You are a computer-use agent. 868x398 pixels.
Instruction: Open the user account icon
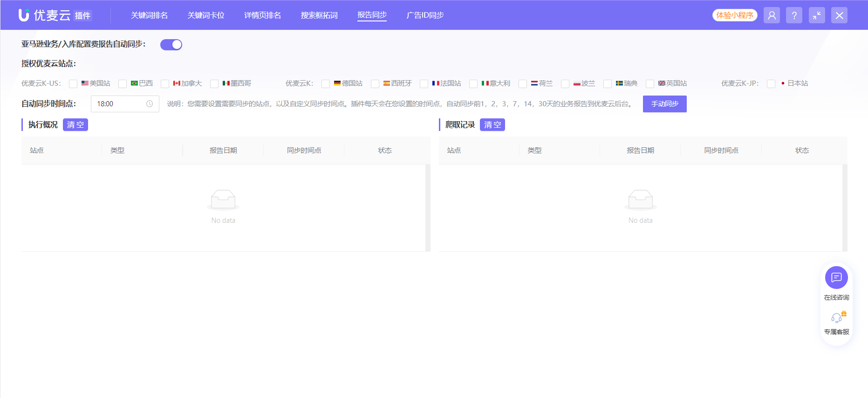point(772,15)
